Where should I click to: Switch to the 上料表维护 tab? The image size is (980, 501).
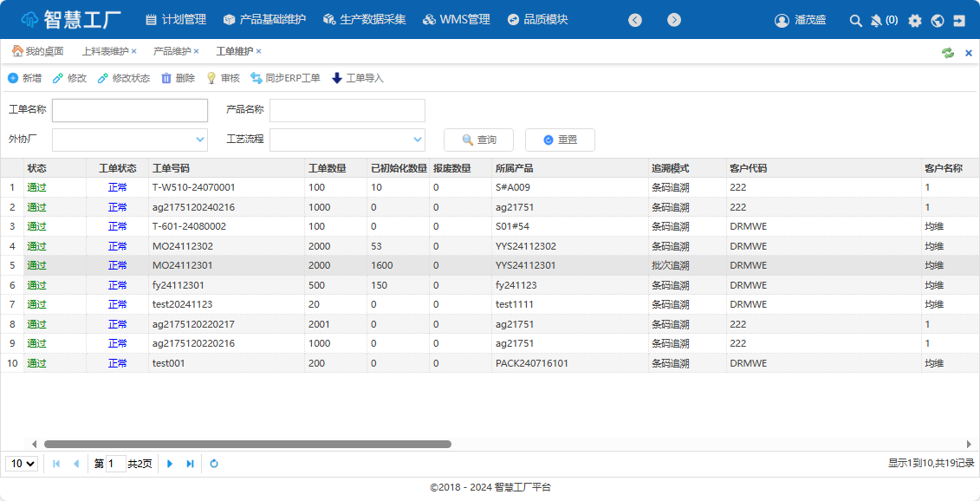pos(105,51)
